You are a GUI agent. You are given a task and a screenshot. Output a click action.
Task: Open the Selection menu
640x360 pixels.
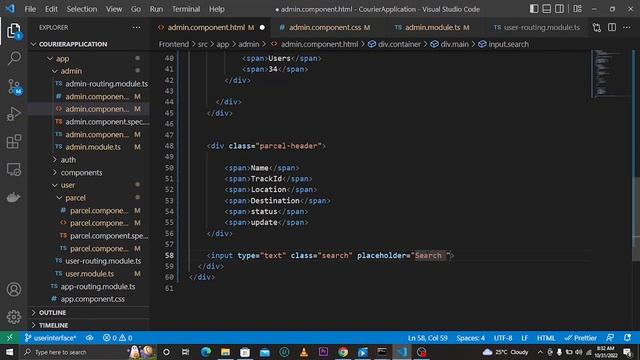coord(82,9)
